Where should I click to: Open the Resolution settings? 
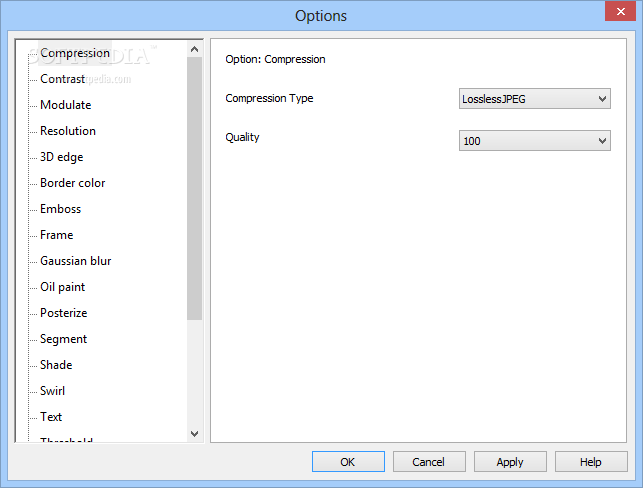(68, 131)
